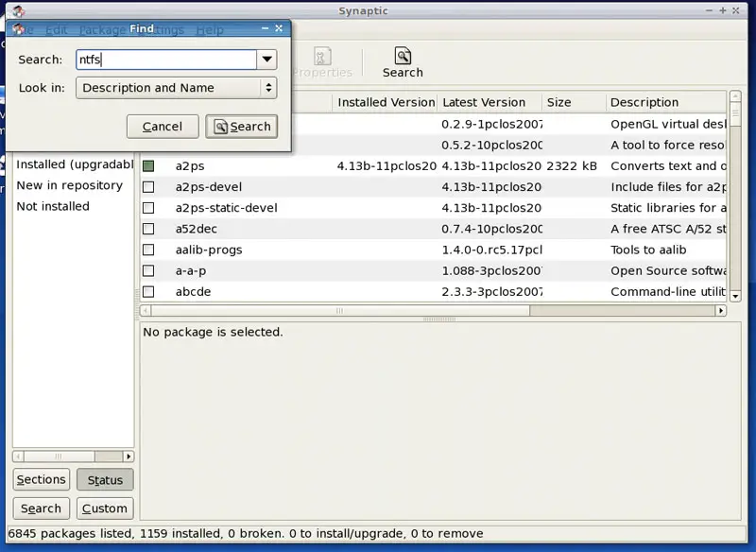The image size is (756, 552).
Task: Click the 2322 kB size cell
Action: pos(572,165)
